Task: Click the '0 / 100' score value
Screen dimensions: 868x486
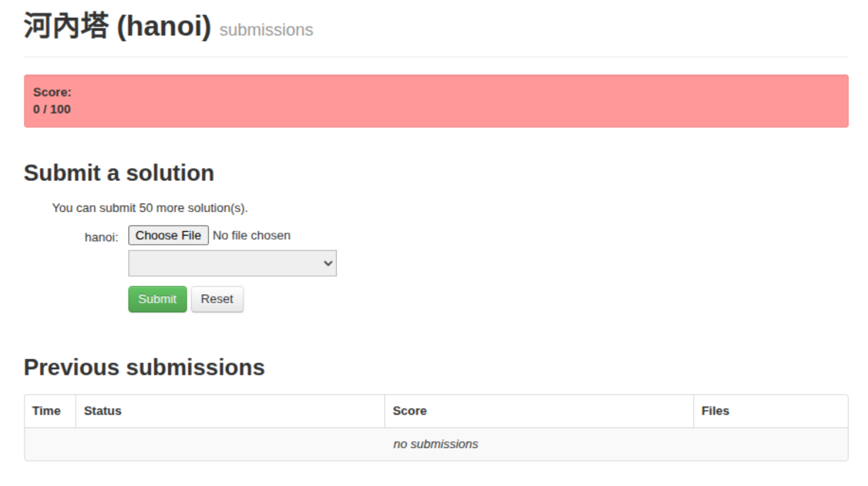Action: click(52, 109)
